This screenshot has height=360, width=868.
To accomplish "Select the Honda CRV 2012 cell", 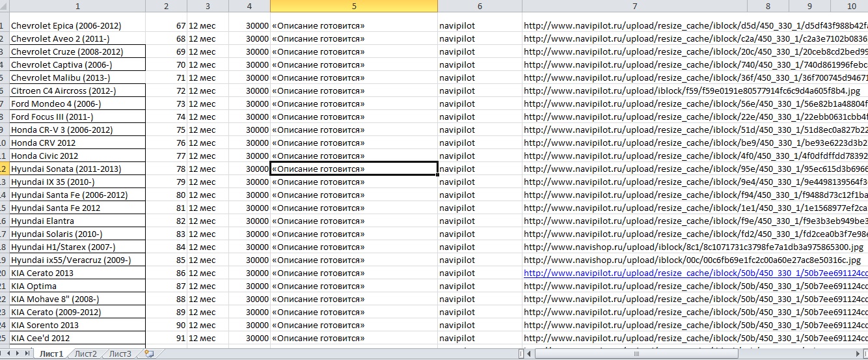I will coord(77,143).
